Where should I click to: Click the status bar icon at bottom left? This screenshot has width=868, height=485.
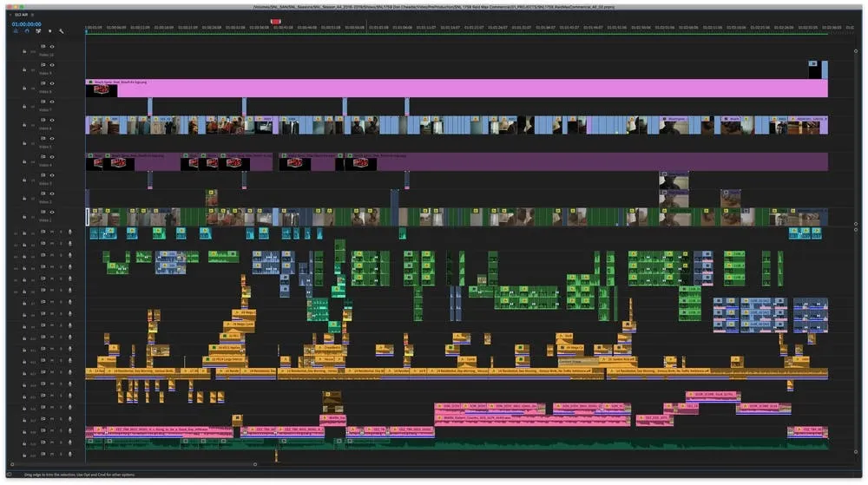pyautogui.click(x=10, y=475)
